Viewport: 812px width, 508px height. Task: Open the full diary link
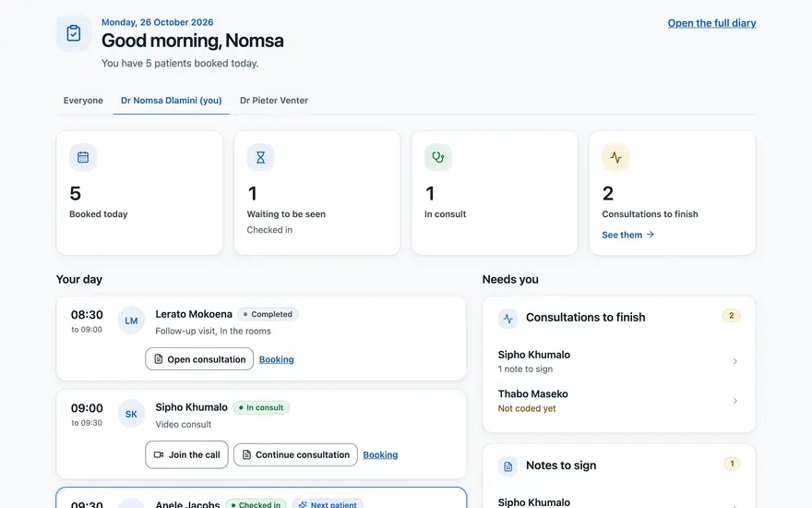711,23
